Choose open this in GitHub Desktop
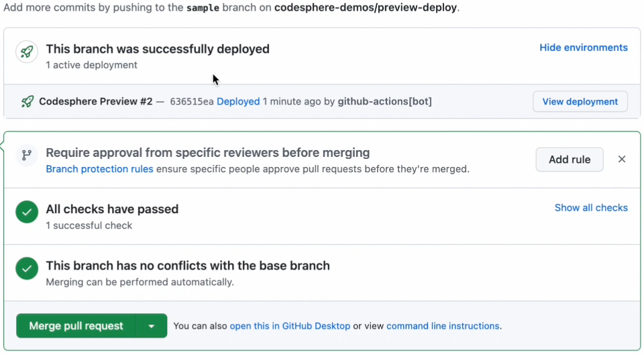This screenshot has height=354, width=644. point(290,326)
